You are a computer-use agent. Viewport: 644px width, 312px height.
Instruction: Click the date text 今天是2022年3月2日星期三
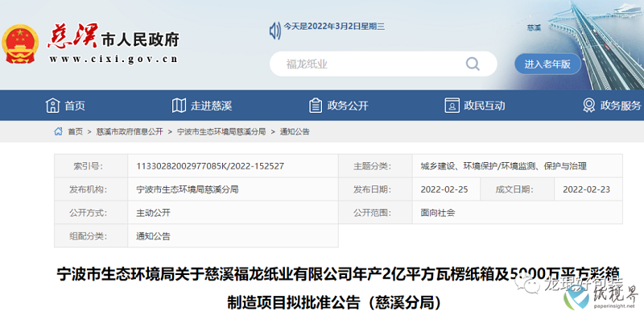click(334, 27)
